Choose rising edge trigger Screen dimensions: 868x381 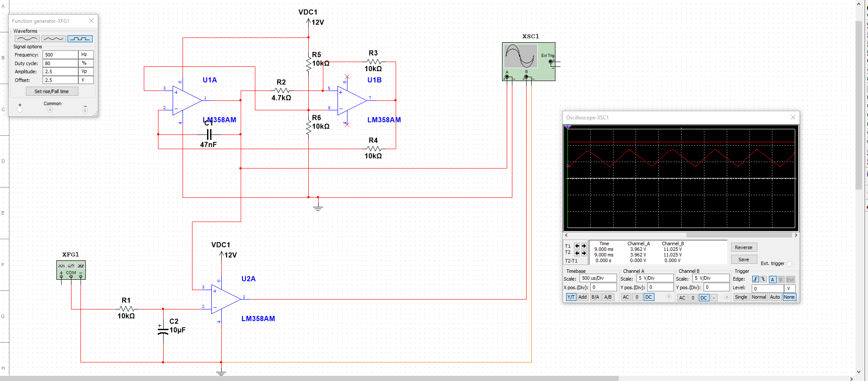coord(755,280)
